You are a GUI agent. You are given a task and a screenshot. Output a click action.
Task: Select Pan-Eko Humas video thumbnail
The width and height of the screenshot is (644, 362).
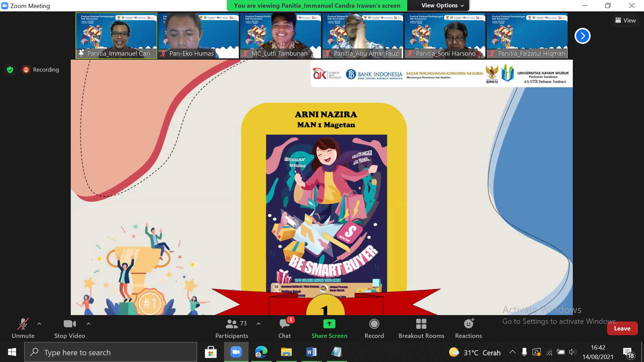[199, 36]
